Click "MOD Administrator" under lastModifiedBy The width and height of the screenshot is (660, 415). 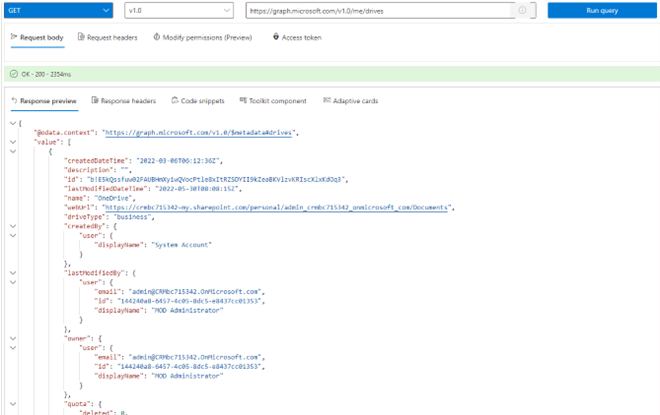click(187, 311)
